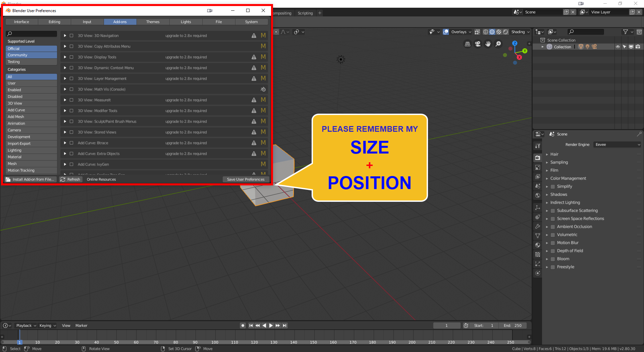This screenshot has width=644, height=352.
Task: Enable Ambient Occlusion checkbox
Action: [553, 227]
